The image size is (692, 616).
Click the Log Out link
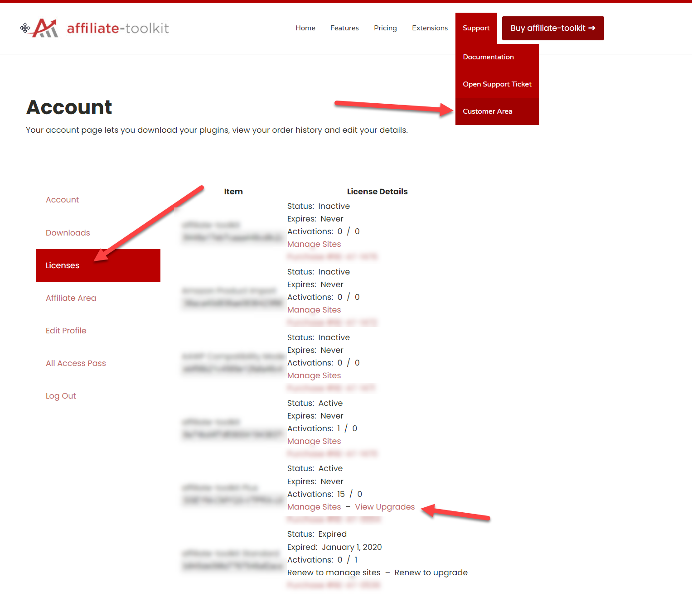[x=61, y=396]
